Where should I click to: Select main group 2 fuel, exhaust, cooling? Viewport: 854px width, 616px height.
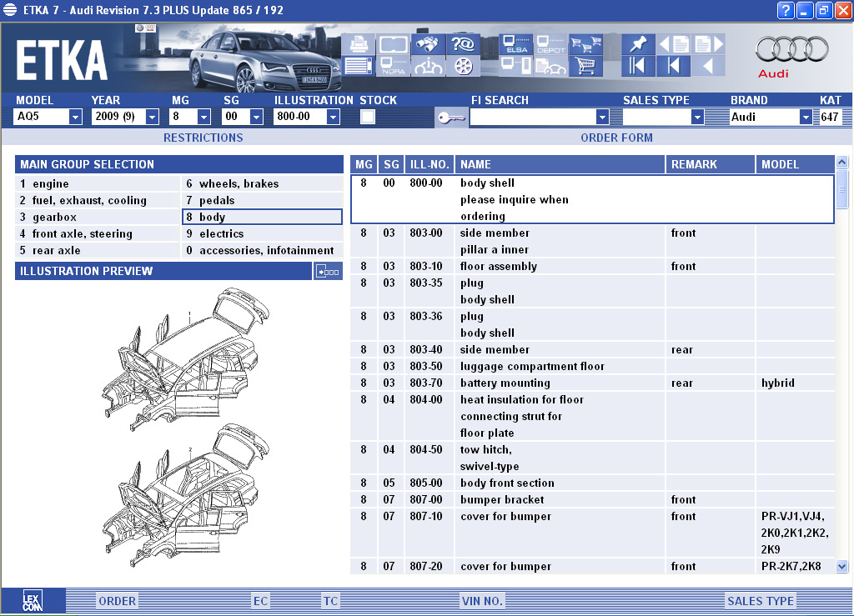pyautogui.click(x=98, y=201)
